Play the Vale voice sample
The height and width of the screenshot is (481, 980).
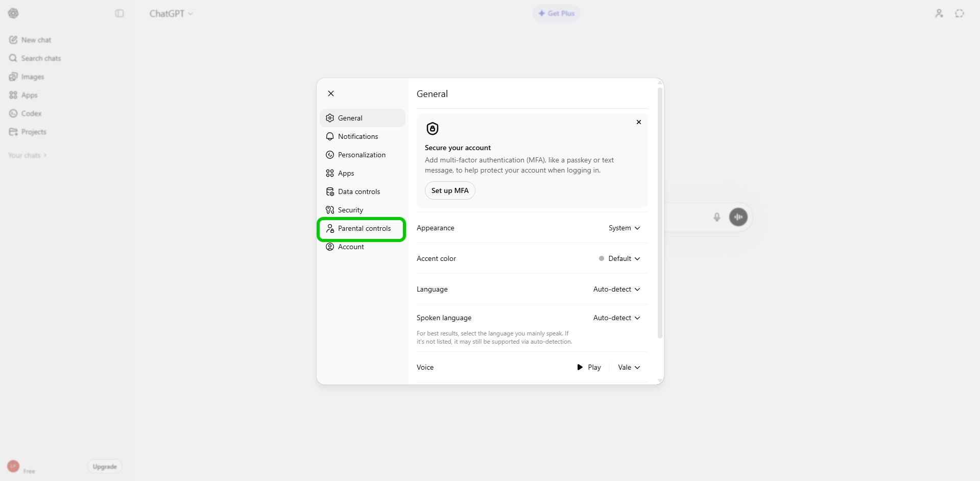(x=589, y=368)
